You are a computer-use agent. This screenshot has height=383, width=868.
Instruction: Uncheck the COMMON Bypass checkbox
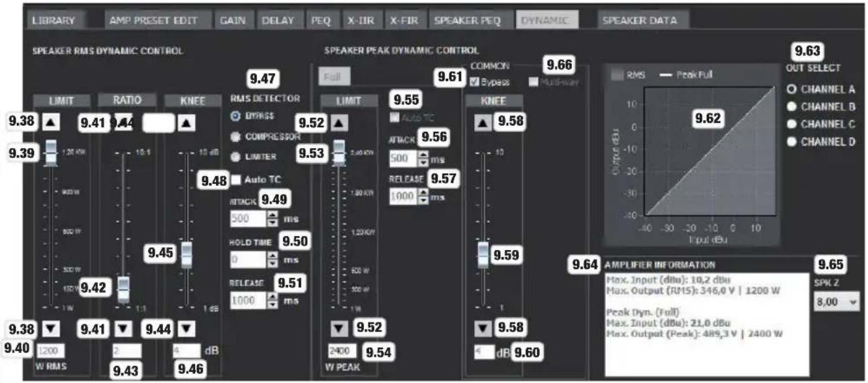(x=474, y=82)
